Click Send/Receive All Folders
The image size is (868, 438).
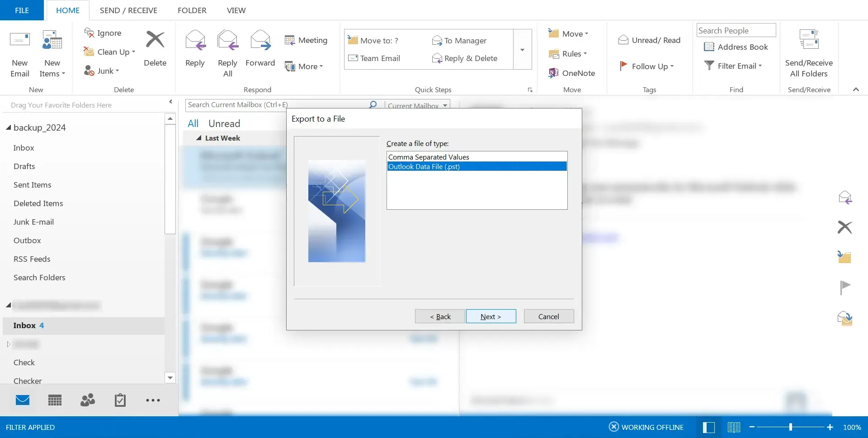click(x=809, y=54)
